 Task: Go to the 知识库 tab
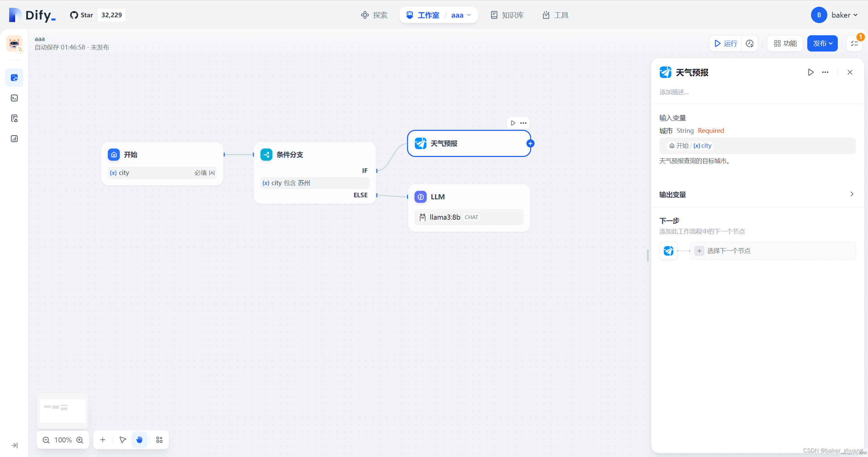[507, 15]
